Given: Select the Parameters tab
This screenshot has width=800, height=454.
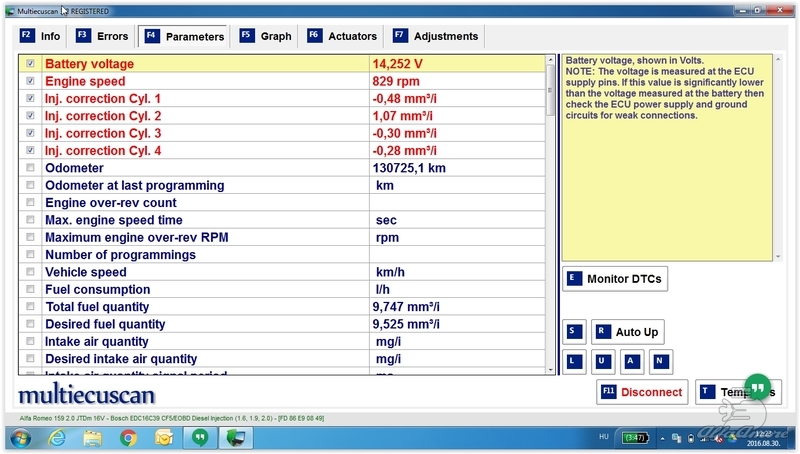Looking at the screenshot, I should coord(184,36).
